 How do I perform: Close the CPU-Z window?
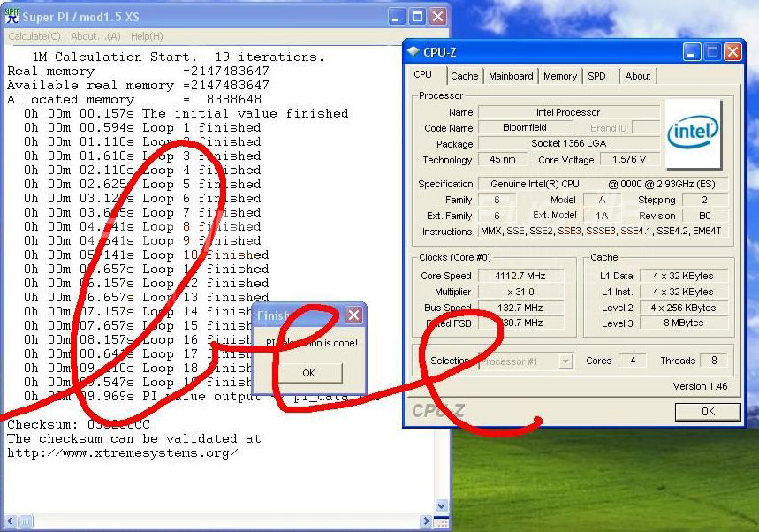(x=732, y=52)
